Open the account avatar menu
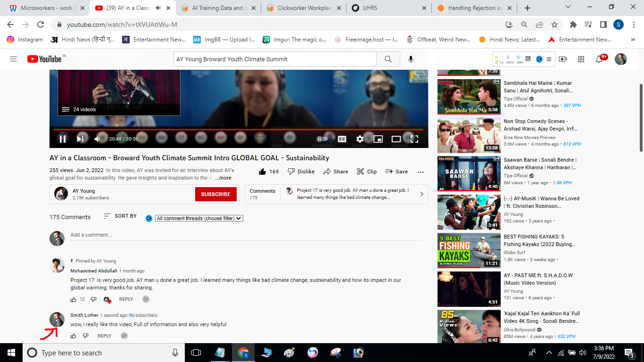 tap(621, 59)
